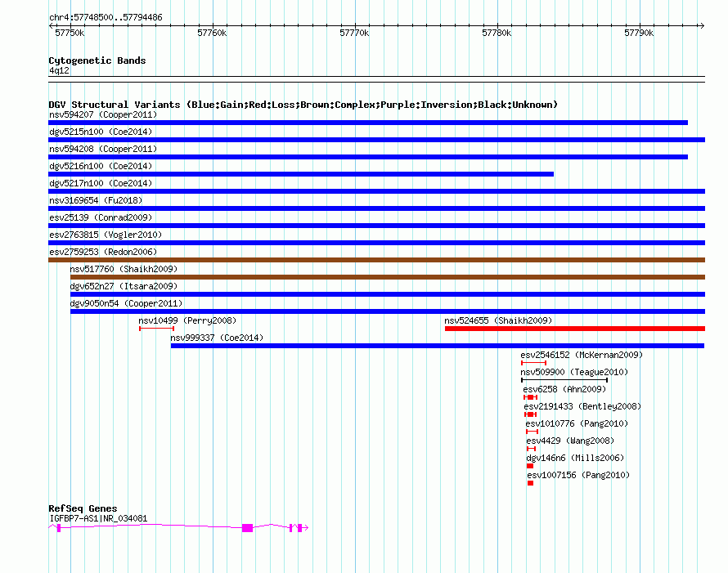Click the 57780k ruler mark
The image size is (728, 573).
coord(497,33)
